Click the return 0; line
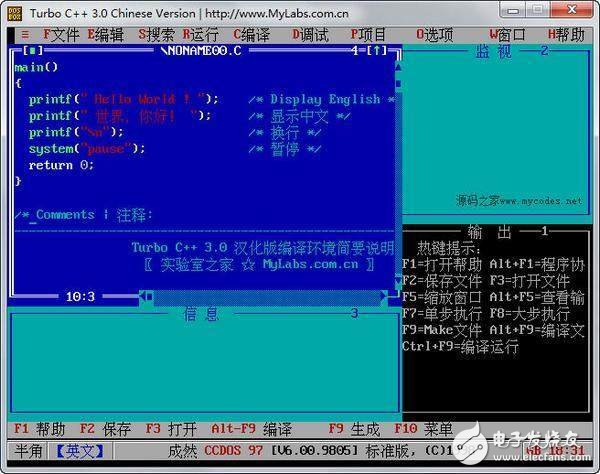The width and height of the screenshot is (600, 474). (x=61, y=165)
